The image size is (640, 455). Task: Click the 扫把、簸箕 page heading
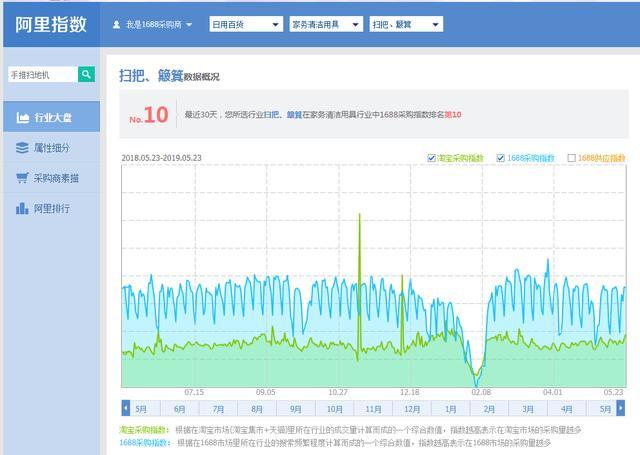[151, 75]
